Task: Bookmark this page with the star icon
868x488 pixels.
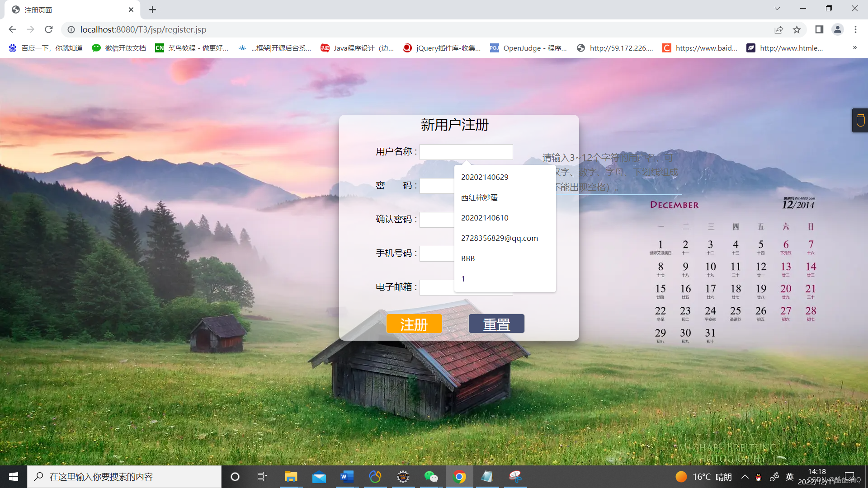Action: click(797, 29)
